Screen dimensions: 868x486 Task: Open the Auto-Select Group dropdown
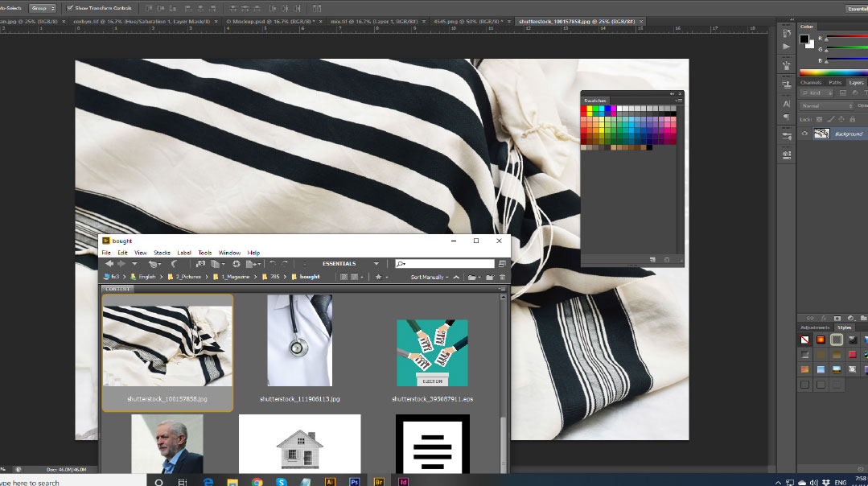pos(43,8)
